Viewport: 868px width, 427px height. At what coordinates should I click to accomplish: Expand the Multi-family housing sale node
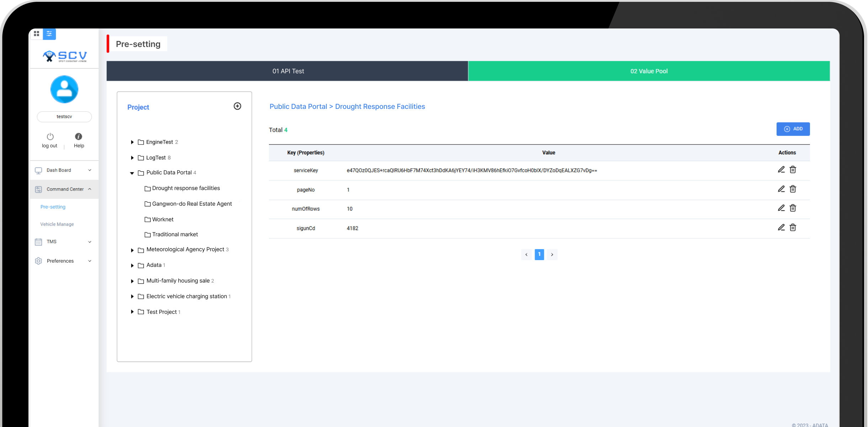(x=132, y=281)
